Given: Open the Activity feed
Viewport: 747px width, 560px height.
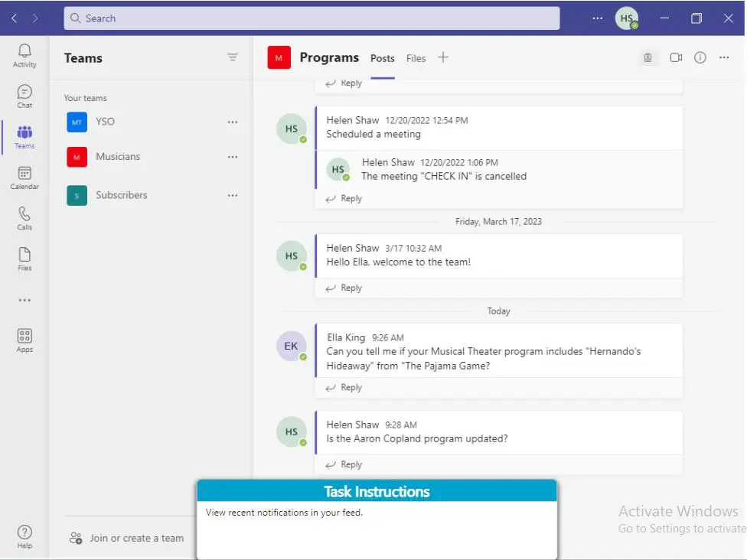Looking at the screenshot, I should pos(24,52).
